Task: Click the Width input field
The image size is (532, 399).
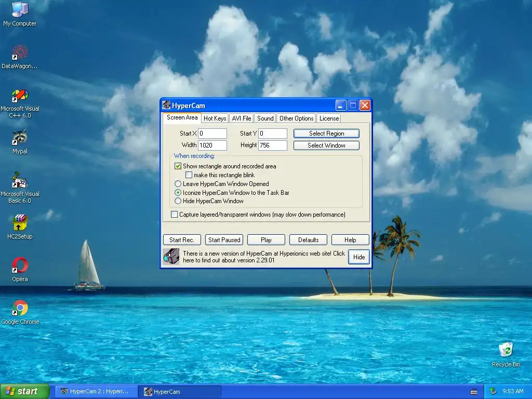Action: tap(212, 145)
